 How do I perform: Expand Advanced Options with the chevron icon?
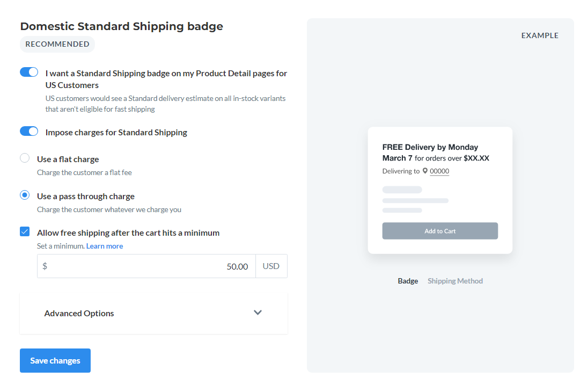[258, 313]
